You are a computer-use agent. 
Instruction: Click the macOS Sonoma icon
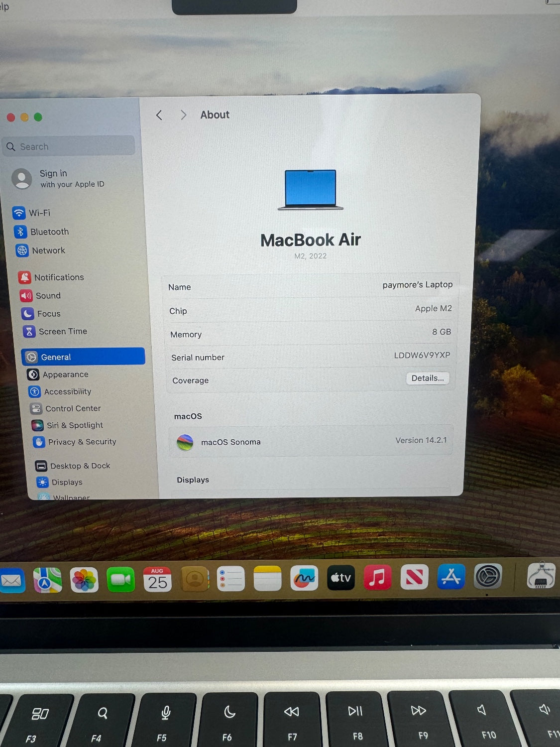tap(185, 442)
